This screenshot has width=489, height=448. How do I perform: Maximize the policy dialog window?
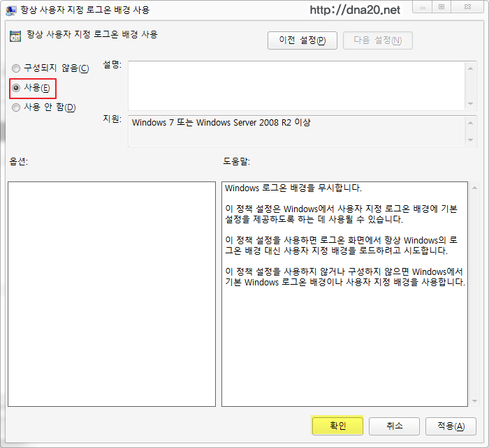tap(441, 7)
